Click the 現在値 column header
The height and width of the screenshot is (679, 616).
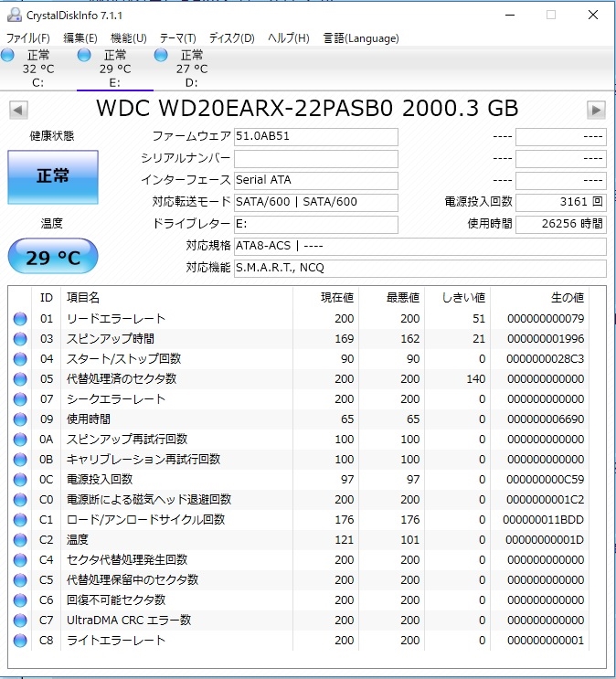[x=337, y=298]
